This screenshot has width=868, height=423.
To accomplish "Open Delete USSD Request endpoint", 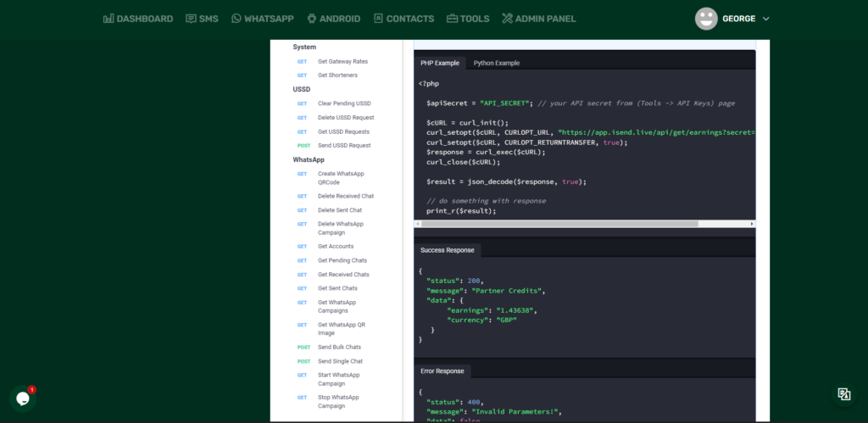I will (346, 117).
